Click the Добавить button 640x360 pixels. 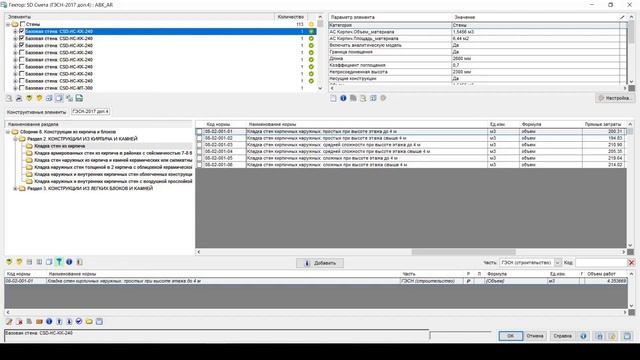(320, 263)
